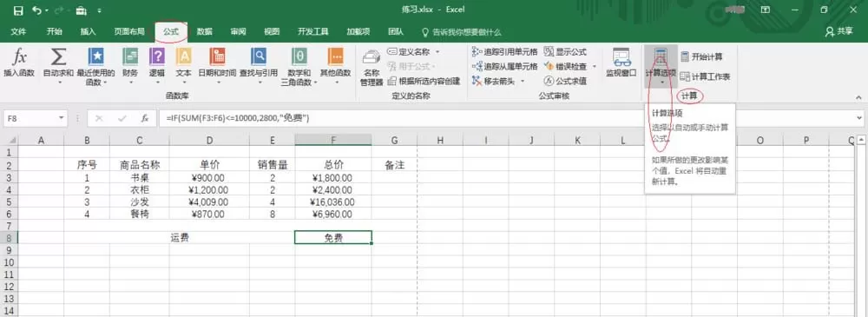Open the 自动求和 sigma icon
Viewport: 868px width, 317px height.
pyautogui.click(x=58, y=56)
